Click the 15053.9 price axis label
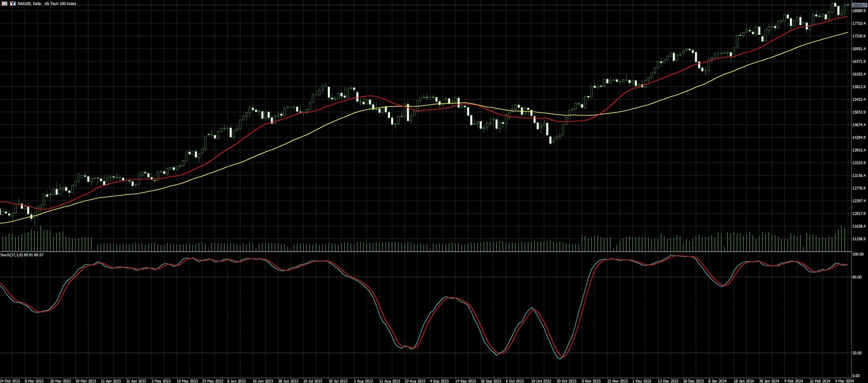The height and width of the screenshot is (383, 868). tap(859, 112)
